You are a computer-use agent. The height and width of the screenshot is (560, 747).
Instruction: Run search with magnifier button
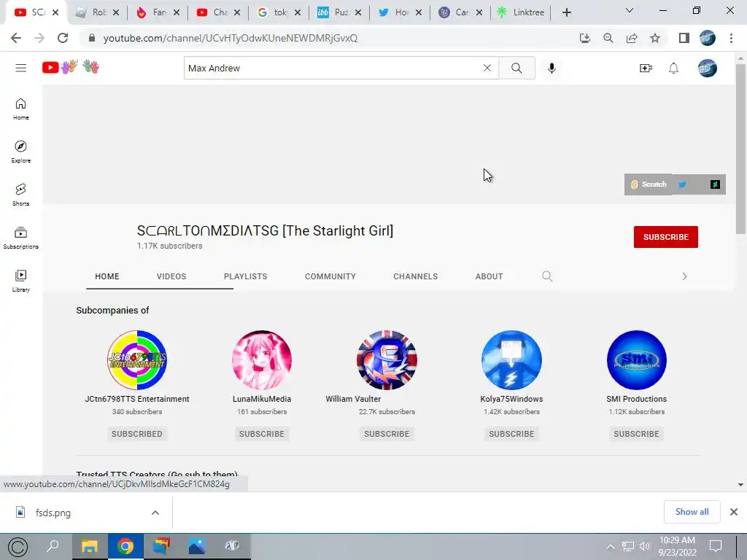pyautogui.click(x=516, y=68)
